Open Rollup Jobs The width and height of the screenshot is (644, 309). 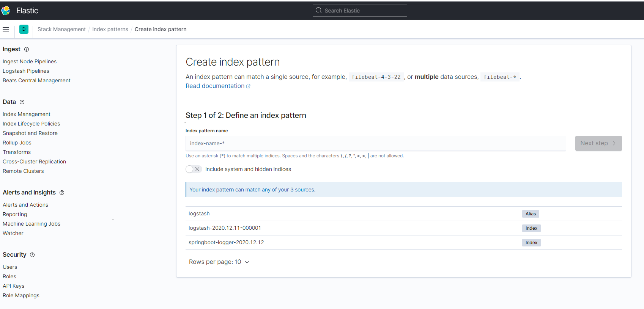pos(17,143)
